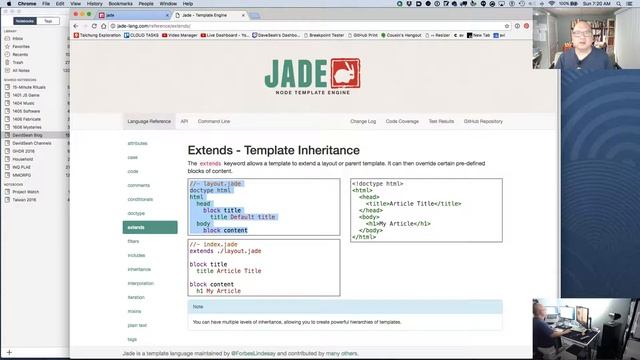Screen dimensions: 640x360
Task: Open the 'attributes' reference item
Action: tap(137, 144)
